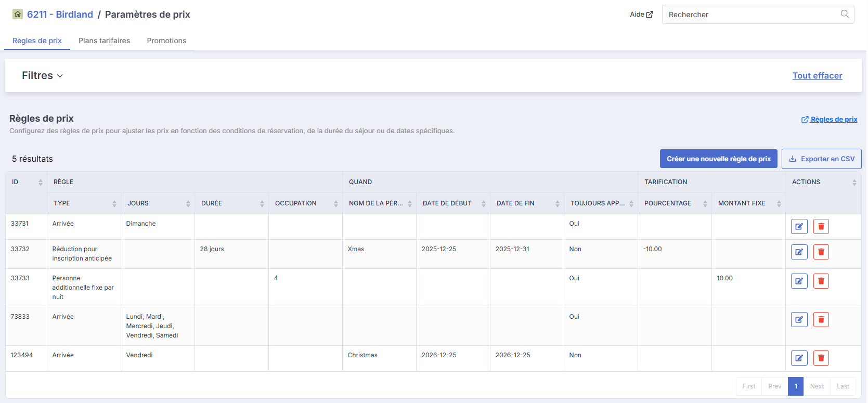Image resolution: width=868 pixels, height=403 pixels.
Task: Click the search magnifier icon
Action: point(845,14)
